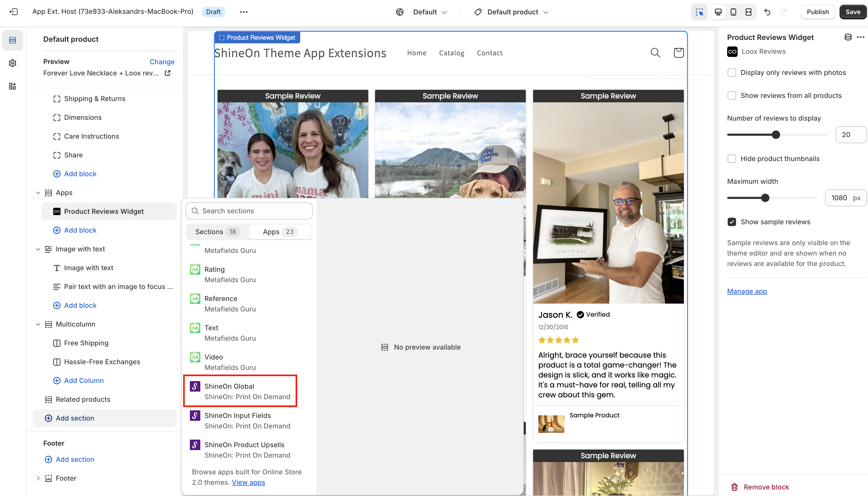Viewport: 868px width, 496px height.
Task: Toggle the inspector selection tool icon
Action: pyautogui.click(x=699, y=12)
